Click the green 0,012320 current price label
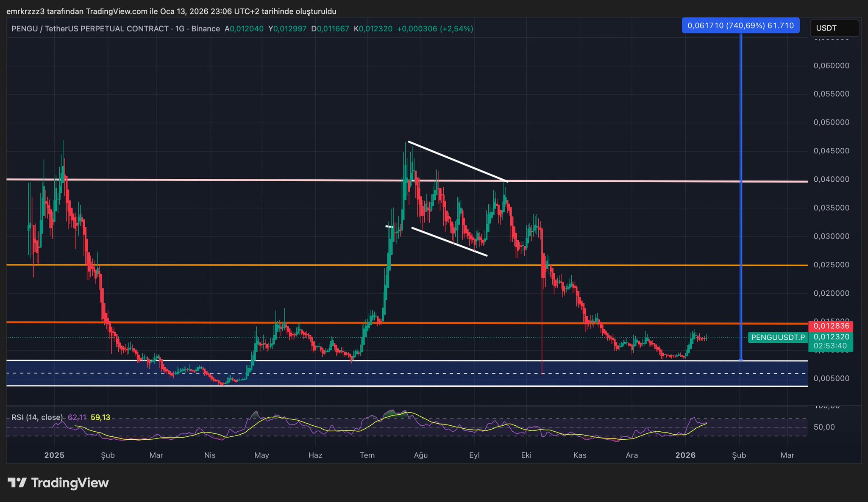Viewport: 868px width, 502px height. tap(830, 337)
